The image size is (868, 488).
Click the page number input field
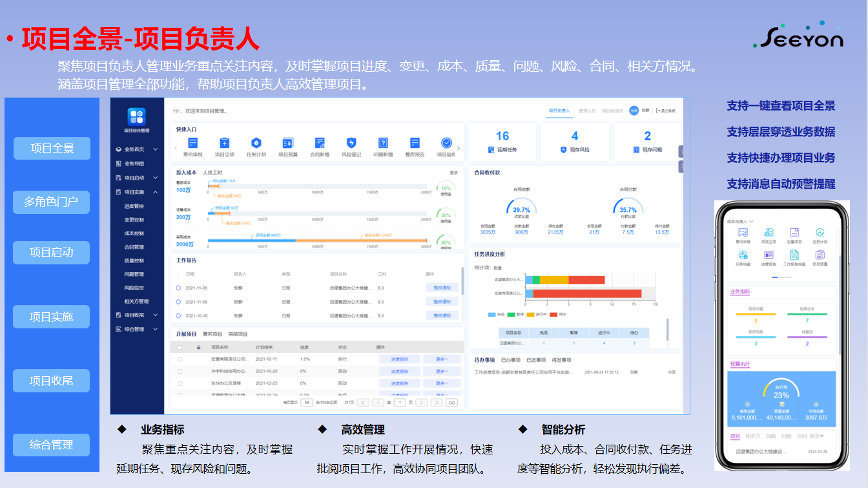point(400,403)
